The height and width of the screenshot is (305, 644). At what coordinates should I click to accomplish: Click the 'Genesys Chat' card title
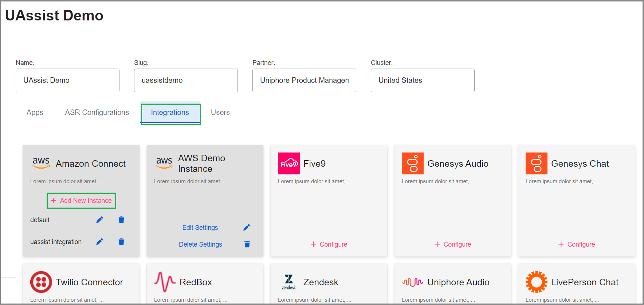pyautogui.click(x=580, y=163)
